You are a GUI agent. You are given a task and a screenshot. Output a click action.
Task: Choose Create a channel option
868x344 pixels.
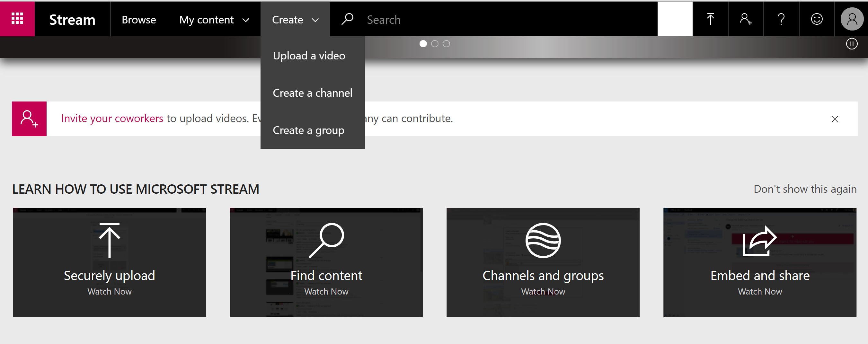(x=312, y=93)
